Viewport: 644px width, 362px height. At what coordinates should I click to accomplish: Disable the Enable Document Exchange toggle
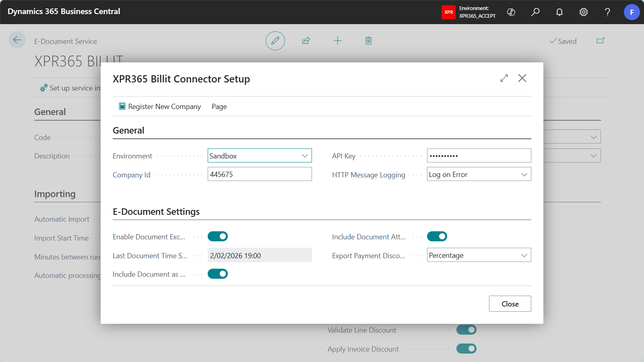(218, 236)
